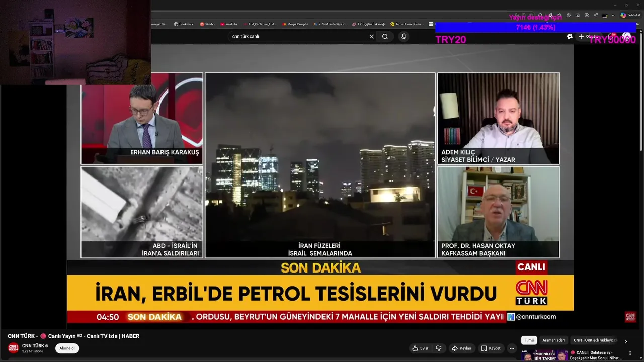This screenshot has height=362, width=644.
Task: Click the Oluştur create button
Action: [x=588, y=36]
